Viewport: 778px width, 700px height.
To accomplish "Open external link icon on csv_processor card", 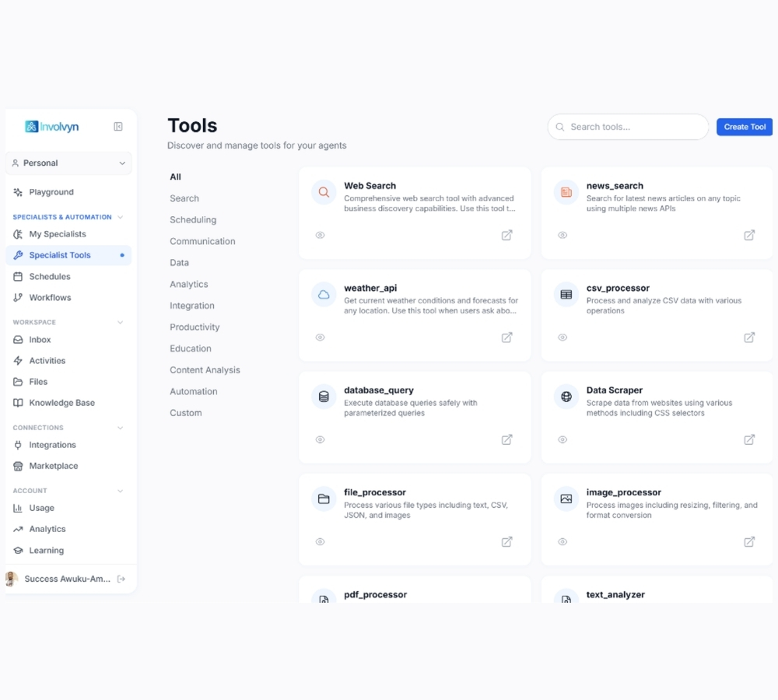I will coord(749,338).
